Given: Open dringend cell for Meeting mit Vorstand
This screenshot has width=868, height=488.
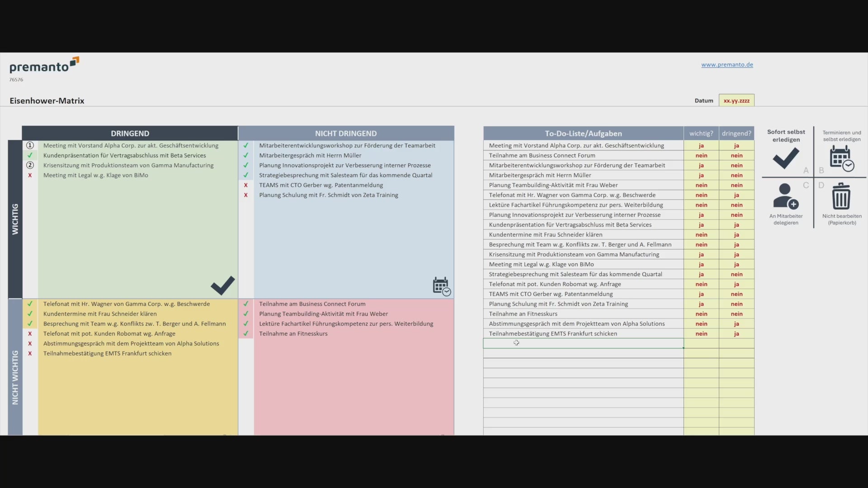Looking at the screenshot, I should 736,145.
